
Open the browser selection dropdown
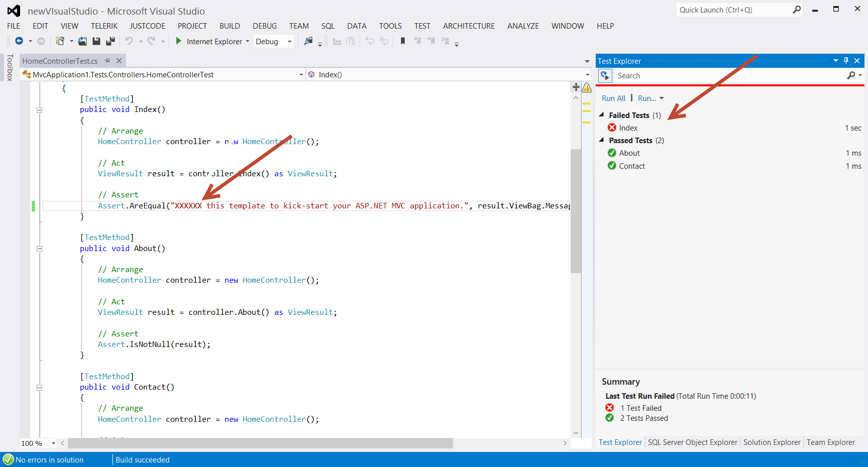(247, 41)
